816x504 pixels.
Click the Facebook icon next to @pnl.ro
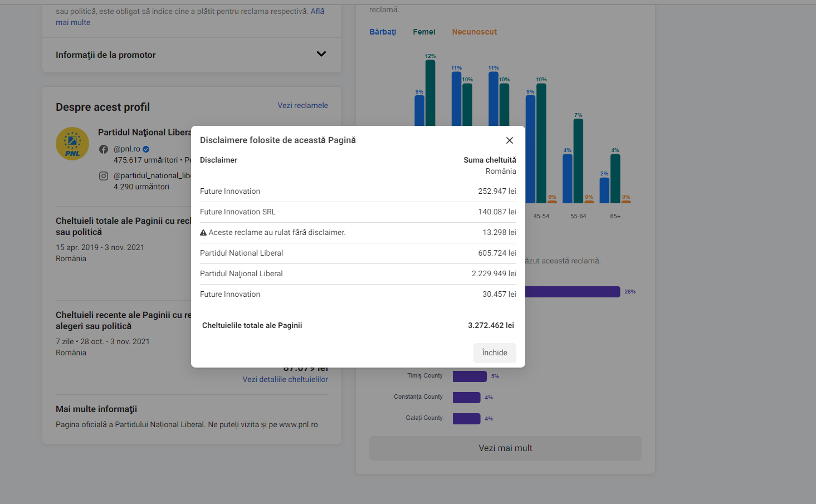pos(104,149)
